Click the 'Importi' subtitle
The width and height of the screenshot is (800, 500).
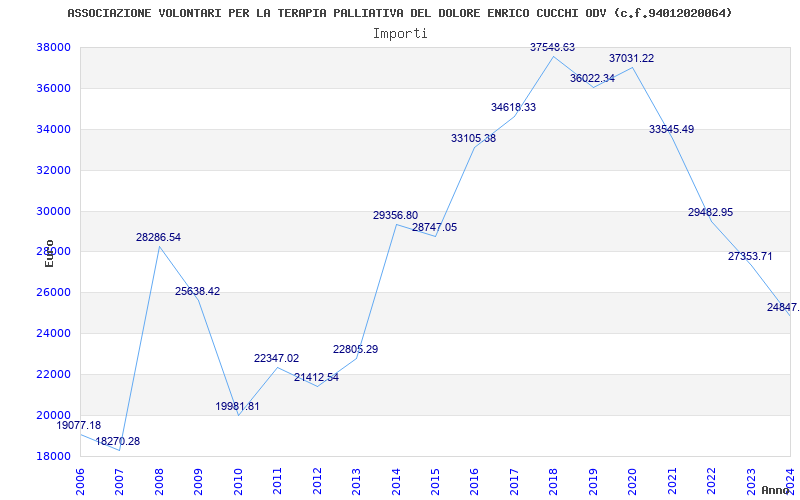point(400,34)
